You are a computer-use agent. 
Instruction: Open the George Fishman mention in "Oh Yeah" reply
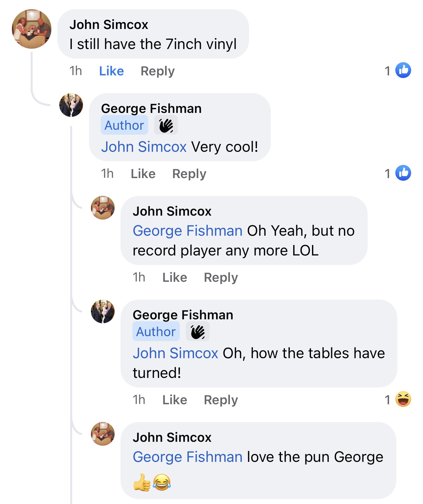coord(187,231)
